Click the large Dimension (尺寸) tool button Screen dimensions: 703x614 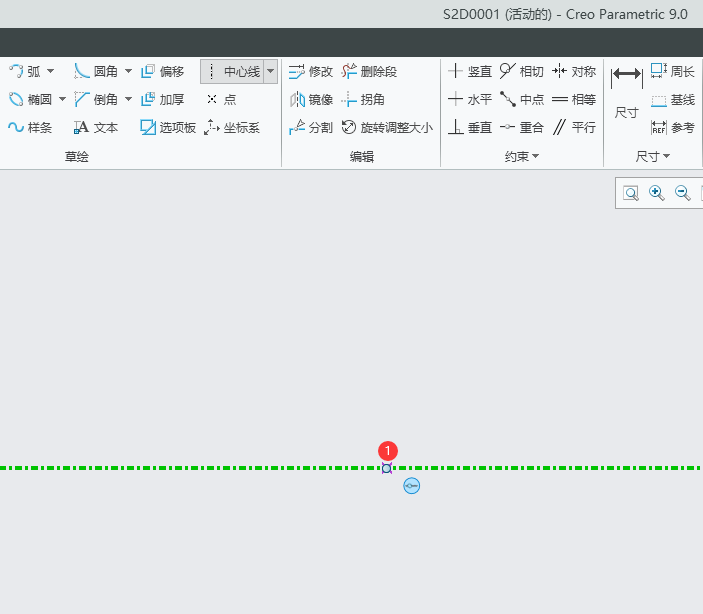click(627, 92)
